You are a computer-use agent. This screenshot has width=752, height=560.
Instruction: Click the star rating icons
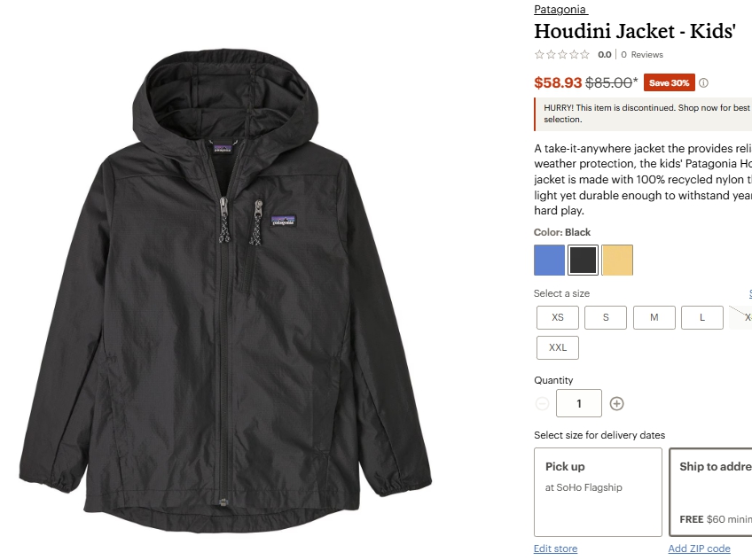[x=561, y=55]
